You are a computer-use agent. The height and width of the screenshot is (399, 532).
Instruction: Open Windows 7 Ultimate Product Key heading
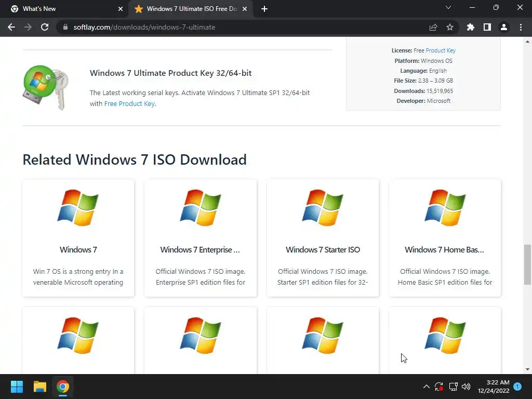coord(170,73)
